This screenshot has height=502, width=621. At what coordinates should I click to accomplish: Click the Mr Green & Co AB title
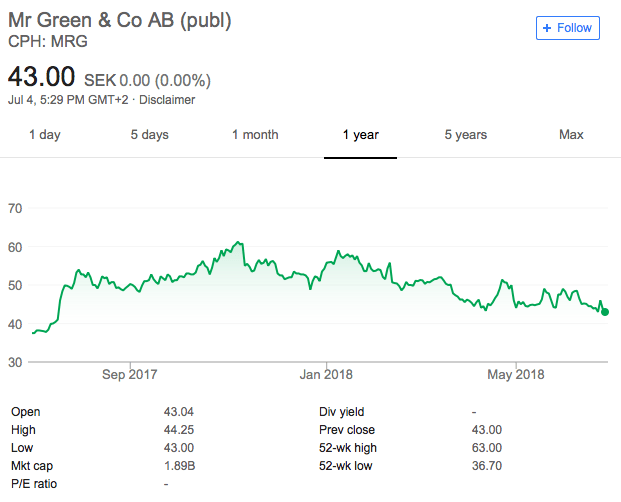point(119,20)
